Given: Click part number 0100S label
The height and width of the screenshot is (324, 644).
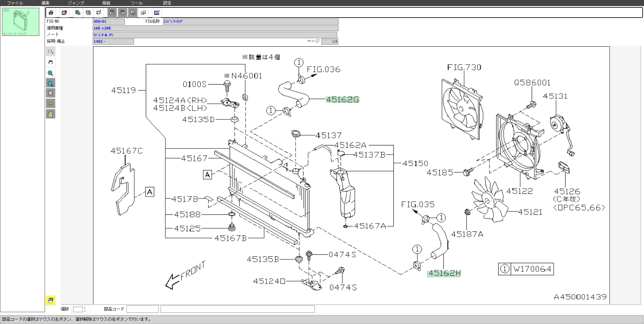Looking at the screenshot, I should [194, 85].
